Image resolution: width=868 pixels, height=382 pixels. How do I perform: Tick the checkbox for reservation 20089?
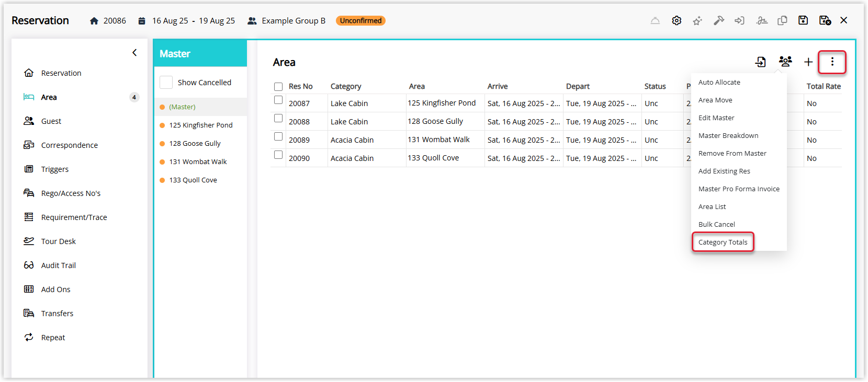coord(278,136)
